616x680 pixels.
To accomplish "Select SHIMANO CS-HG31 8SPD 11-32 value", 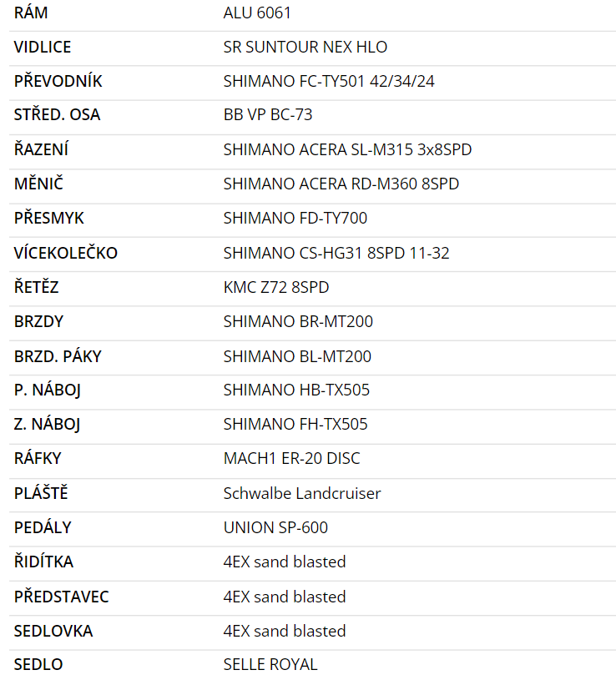I will 336,253.
